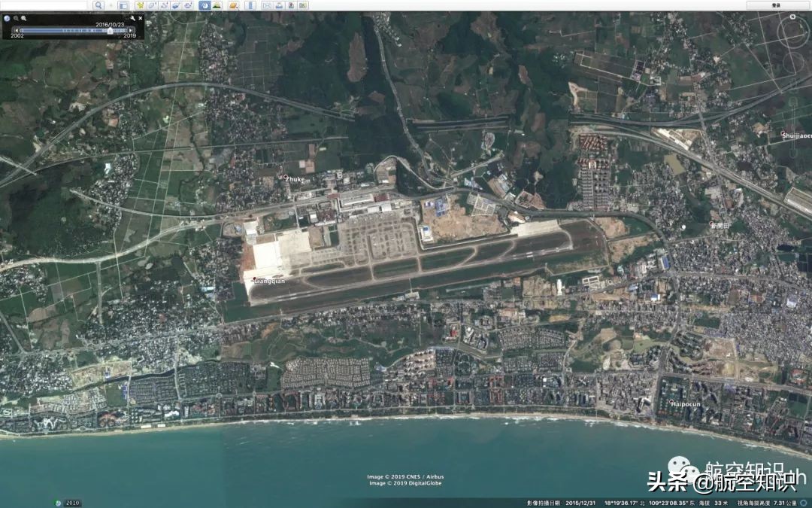Close the historical imagery time slider
812x508 pixels.
coord(141,18)
